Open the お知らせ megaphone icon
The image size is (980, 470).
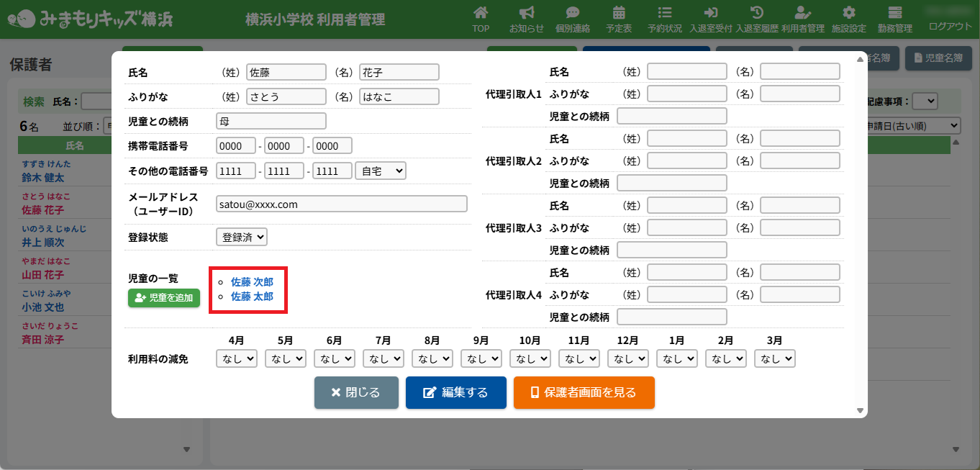[526, 13]
